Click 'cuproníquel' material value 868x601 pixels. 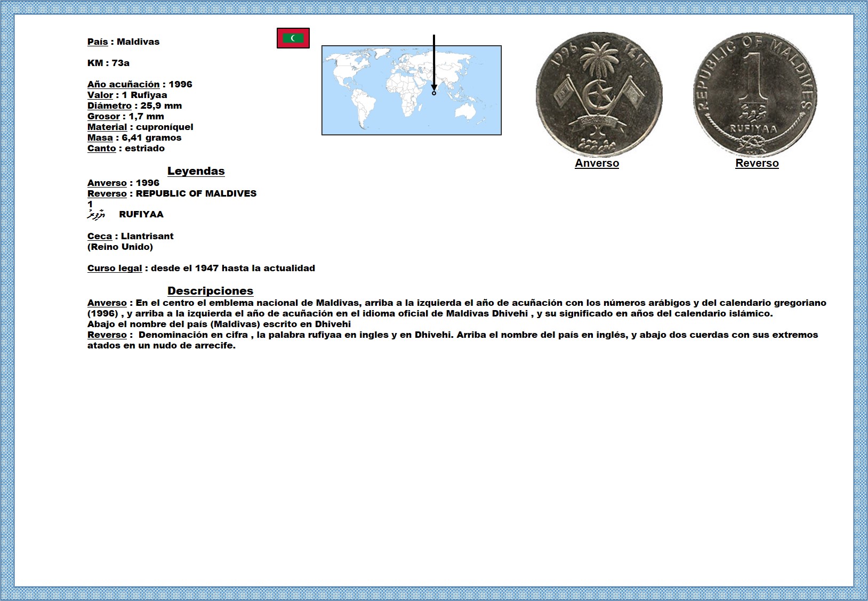165,127
